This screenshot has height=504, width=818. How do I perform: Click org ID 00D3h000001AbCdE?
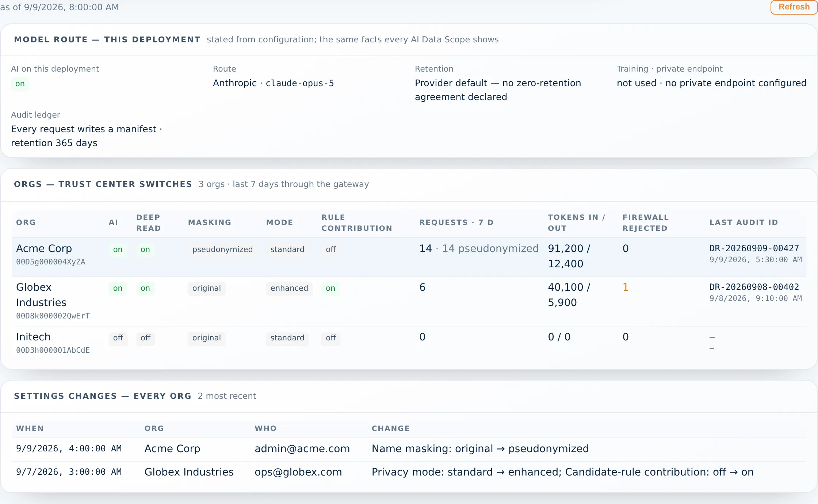click(x=53, y=350)
